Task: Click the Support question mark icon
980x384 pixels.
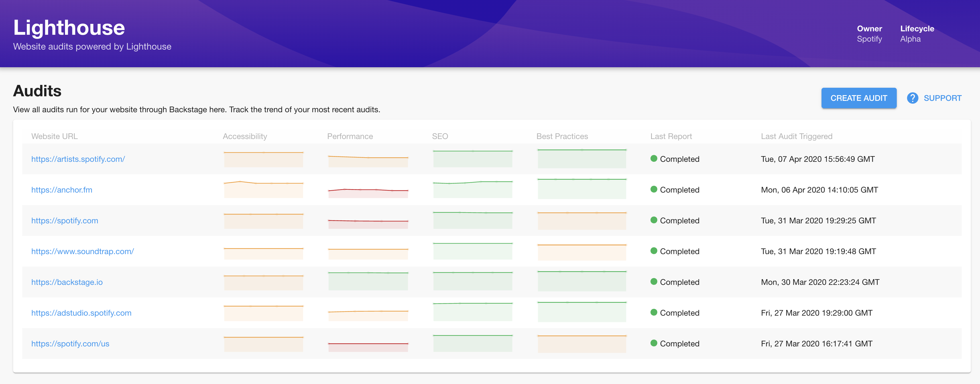Action: [912, 98]
